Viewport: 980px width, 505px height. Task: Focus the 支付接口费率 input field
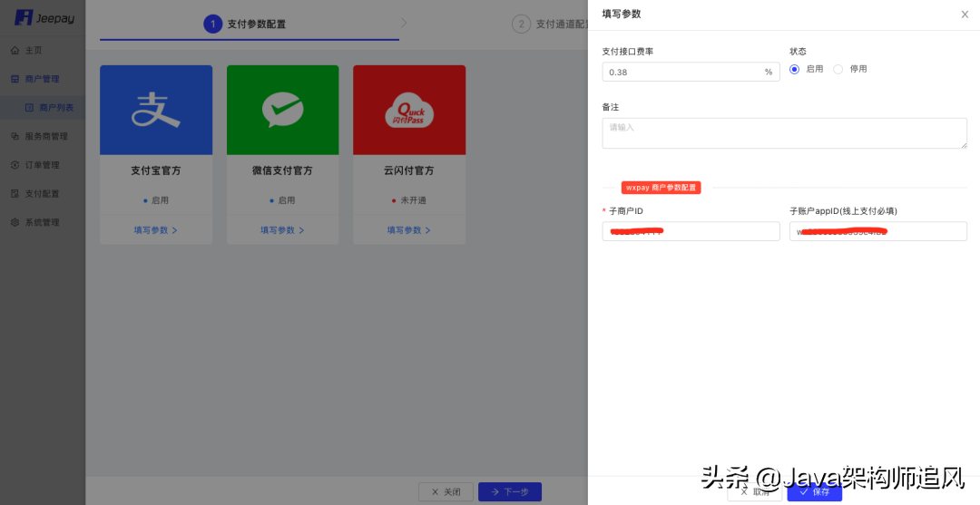click(691, 72)
